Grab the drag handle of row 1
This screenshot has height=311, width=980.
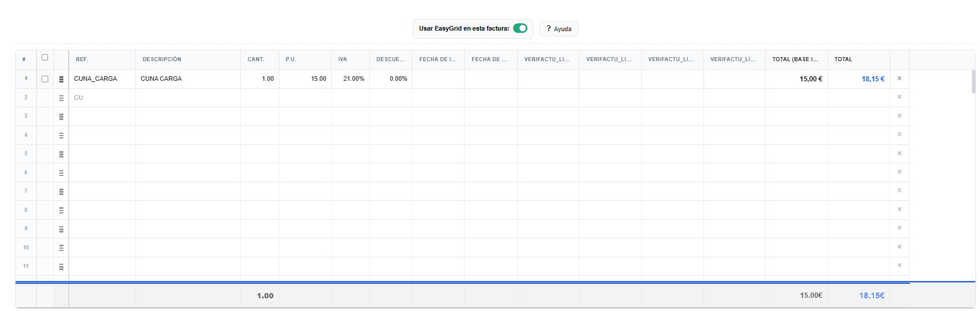pos(61,79)
